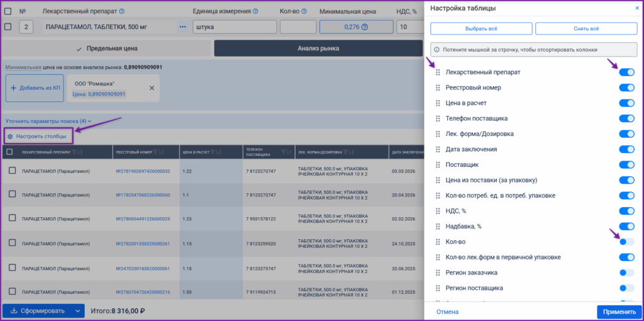The width and height of the screenshot is (644, 321).
Task: Click the Единица измерения field showing штука
Action: pos(235,27)
